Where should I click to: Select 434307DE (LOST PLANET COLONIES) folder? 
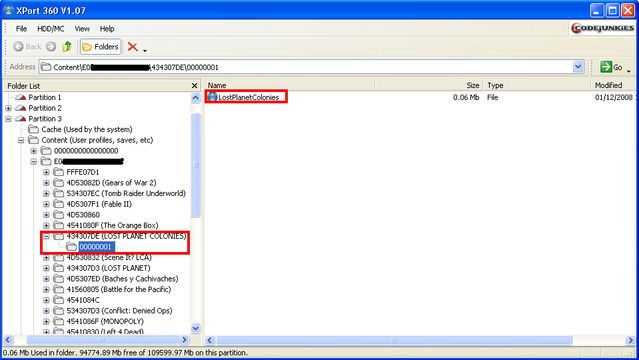[126, 236]
